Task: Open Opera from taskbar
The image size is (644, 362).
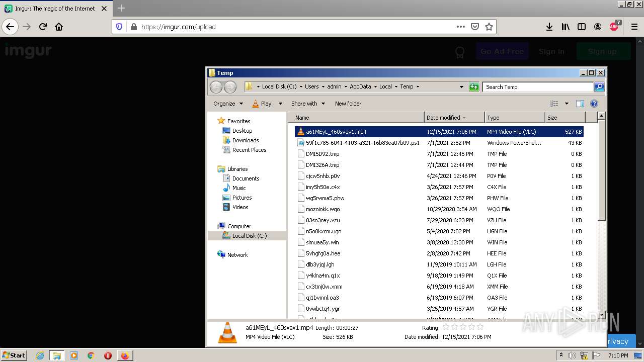Action: click(108, 355)
